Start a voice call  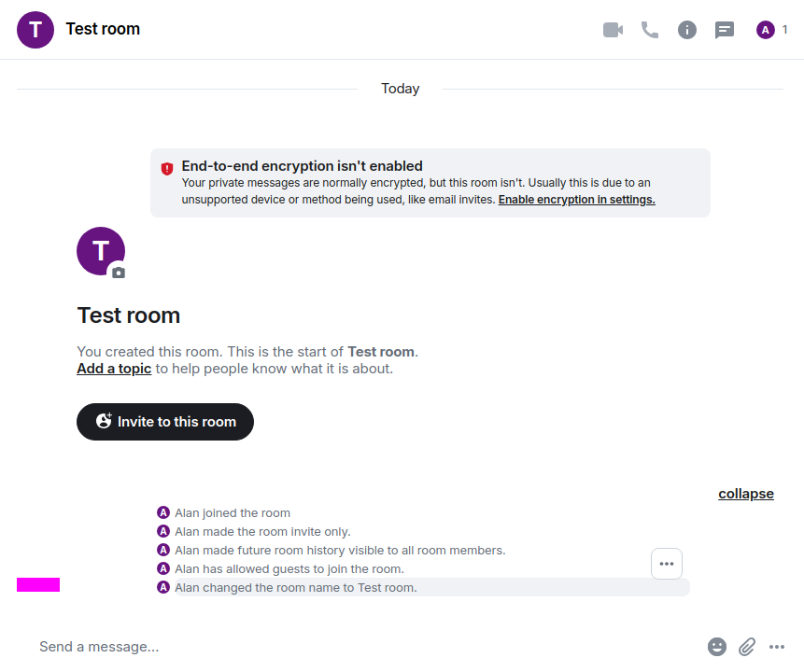click(650, 30)
